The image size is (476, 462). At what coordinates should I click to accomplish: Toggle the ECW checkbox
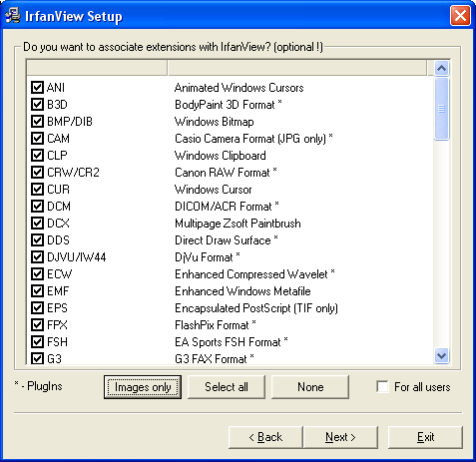click(x=37, y=274)
